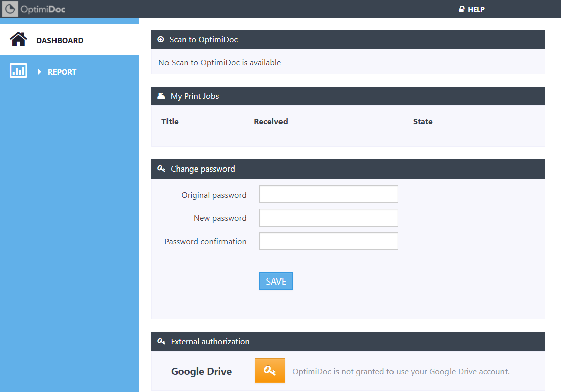Focus the New password field
This screenshot has width=561, height=392.
pyautogui.click(x=328, y=217)
